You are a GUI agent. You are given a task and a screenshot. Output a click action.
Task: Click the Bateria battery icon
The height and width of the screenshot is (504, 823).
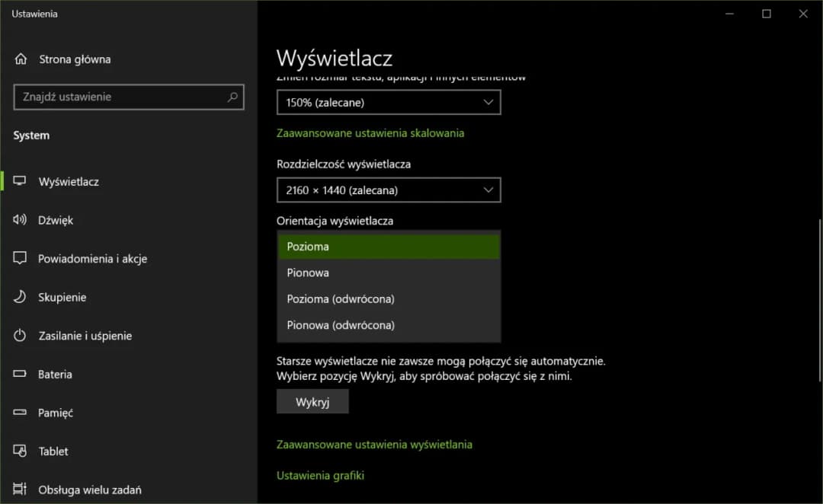[19, 374]
